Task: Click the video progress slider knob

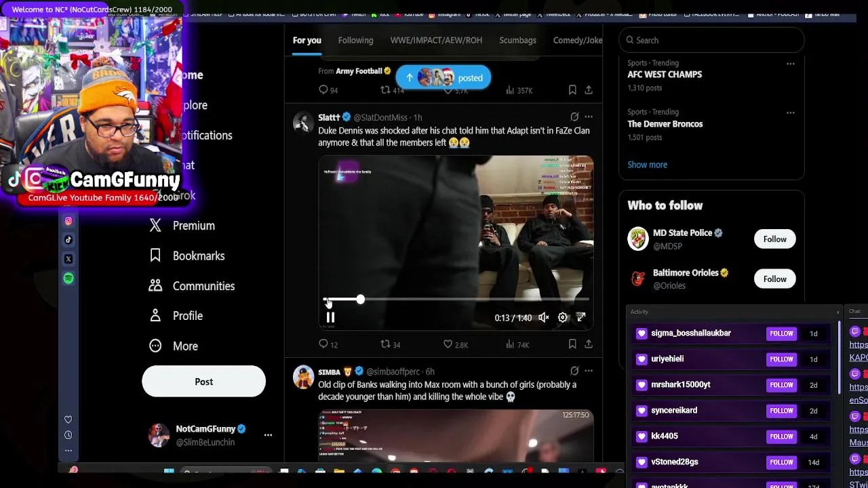Action: tap(360, 300)
